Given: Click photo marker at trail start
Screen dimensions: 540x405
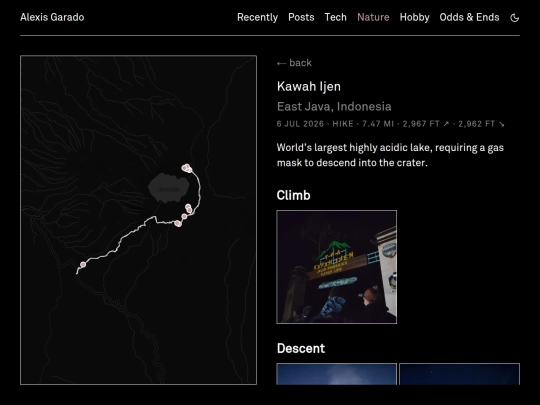Looking at the screenshot, I should point(83,264).
